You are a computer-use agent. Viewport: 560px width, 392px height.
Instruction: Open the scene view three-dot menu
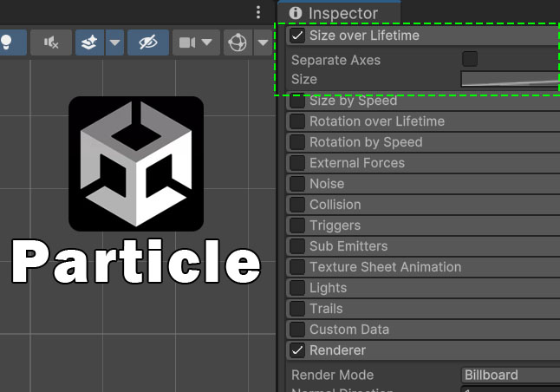click(258, 12)
